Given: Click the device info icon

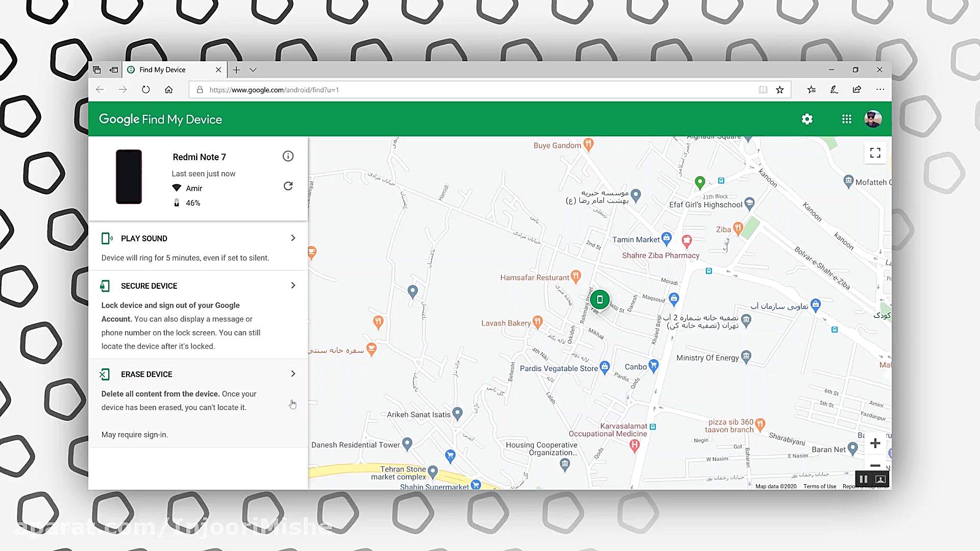Looking at the screenshot, I should (288, 156).
